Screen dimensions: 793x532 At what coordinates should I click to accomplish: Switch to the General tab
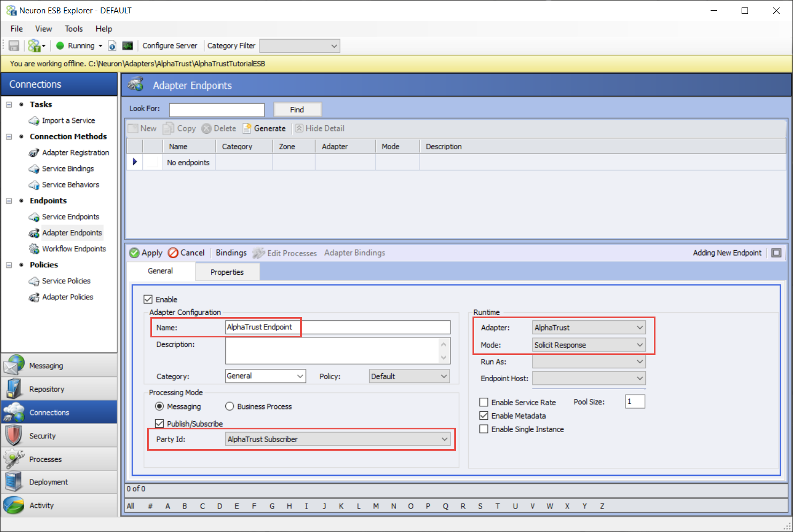161,271
